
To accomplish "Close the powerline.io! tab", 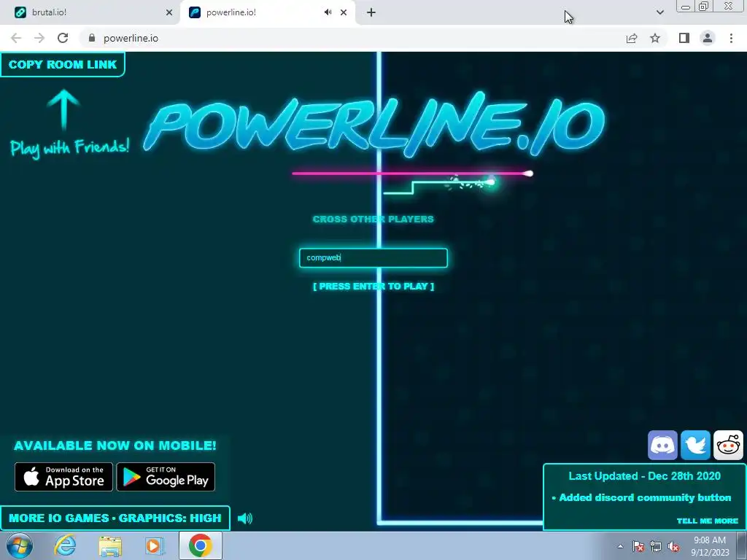I will click(344, 12).
